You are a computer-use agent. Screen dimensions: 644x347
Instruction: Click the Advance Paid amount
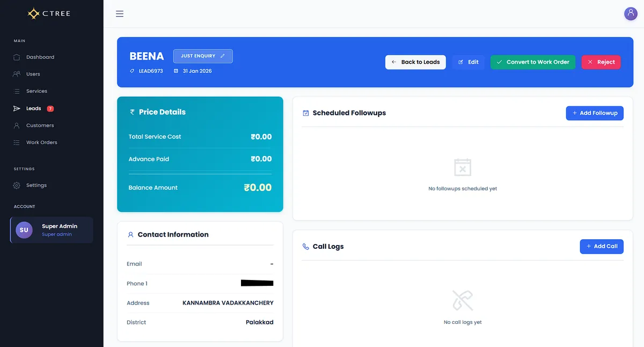point(261,159)
